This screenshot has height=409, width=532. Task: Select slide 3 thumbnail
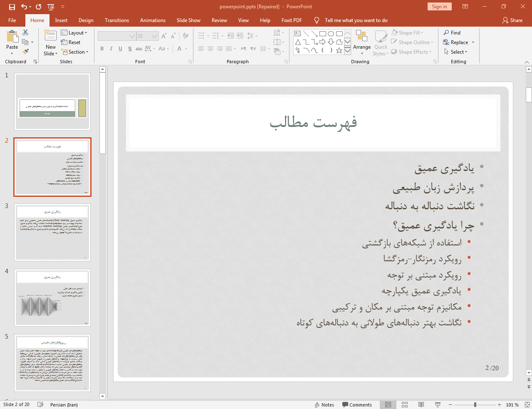[52, 232]
